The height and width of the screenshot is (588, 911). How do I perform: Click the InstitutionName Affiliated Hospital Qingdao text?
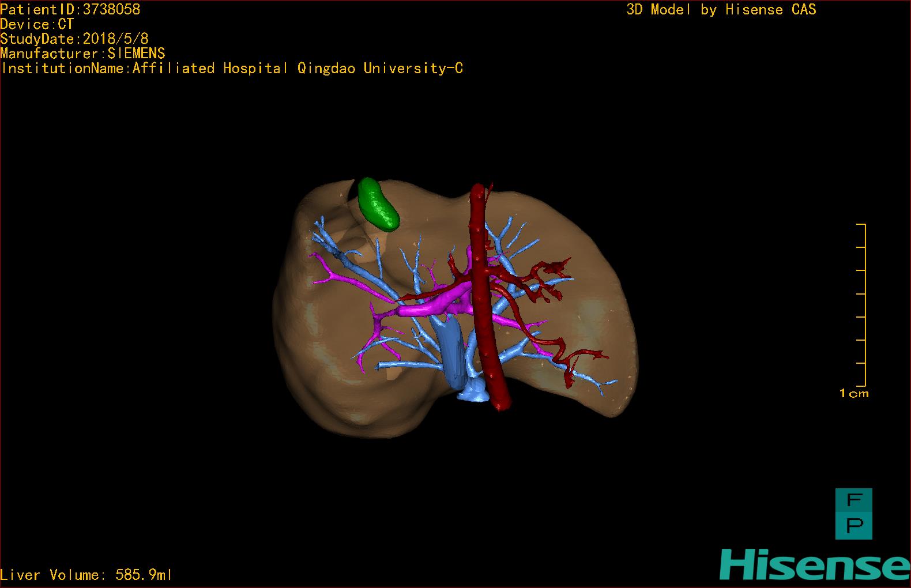[x=232, y=69]
